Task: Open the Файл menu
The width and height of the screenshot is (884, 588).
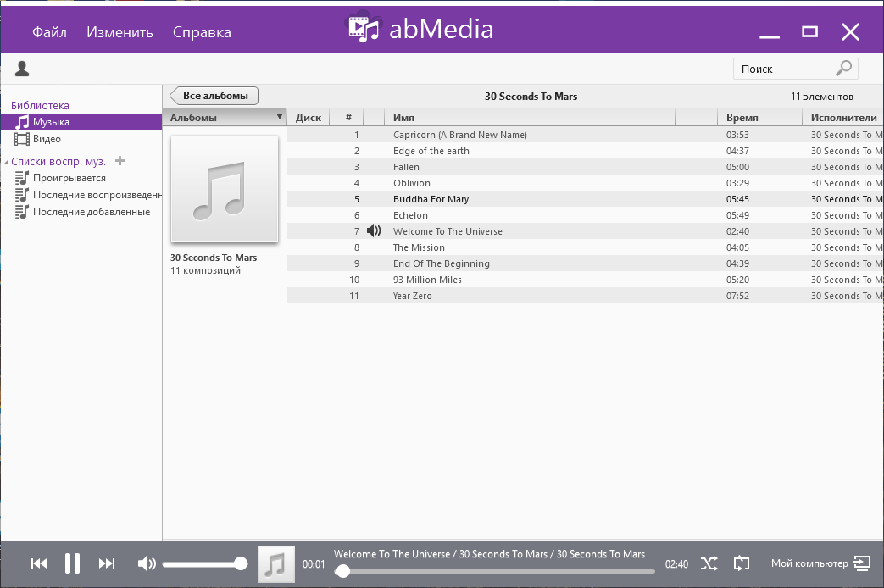Action: click(49, 32)
